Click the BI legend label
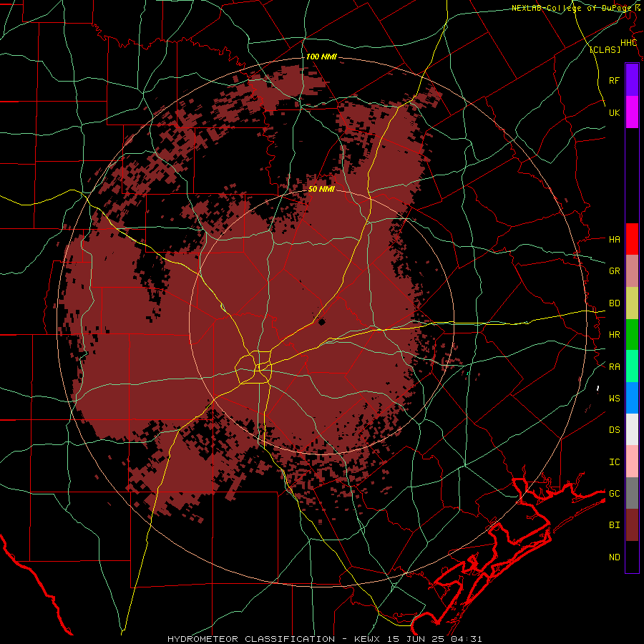The width and height of the screenshot is (644, 644). click(614, 525)
